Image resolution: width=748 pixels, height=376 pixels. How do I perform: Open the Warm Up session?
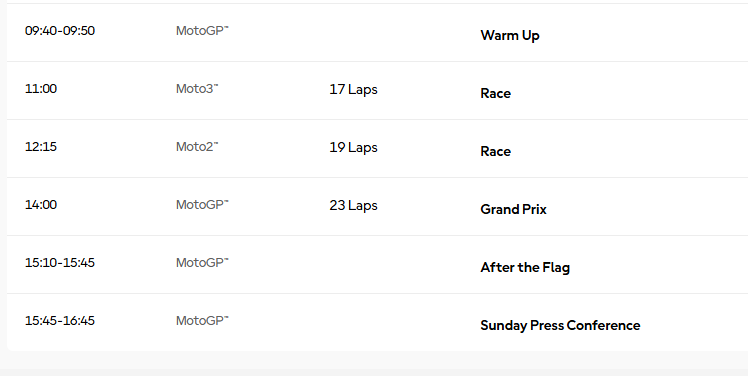(509, 35)
